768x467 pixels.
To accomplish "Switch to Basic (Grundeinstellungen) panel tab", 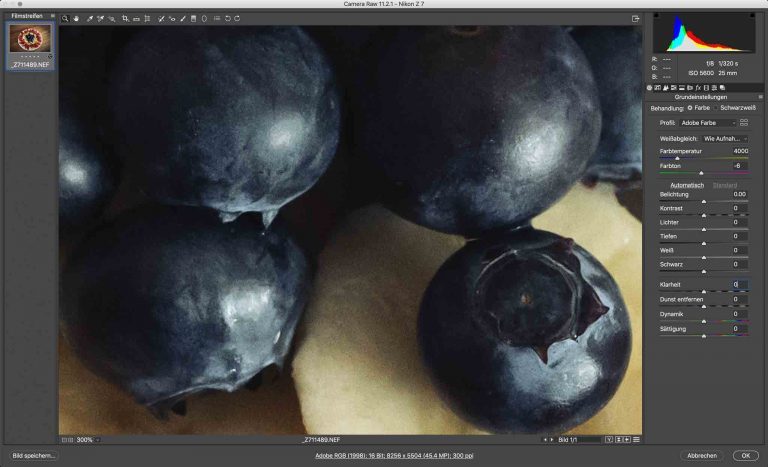I will (649, 88).
